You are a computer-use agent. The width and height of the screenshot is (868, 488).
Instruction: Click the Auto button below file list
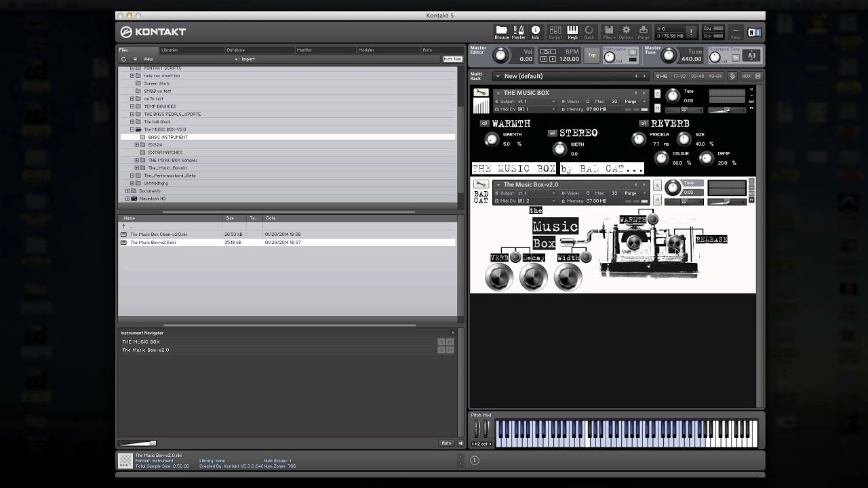coord(446,443)
